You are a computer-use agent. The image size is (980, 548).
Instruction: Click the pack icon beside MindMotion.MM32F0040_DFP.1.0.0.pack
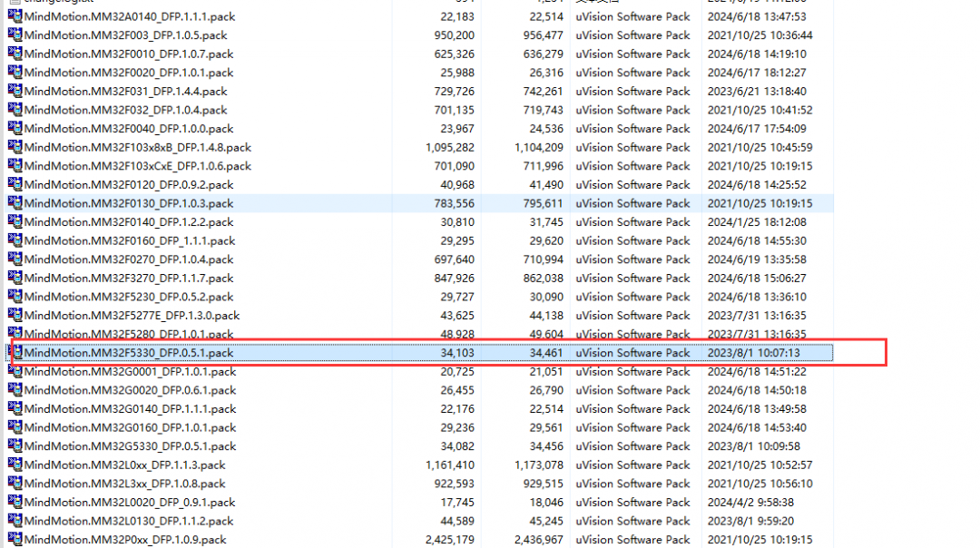(x=15, y=129)
